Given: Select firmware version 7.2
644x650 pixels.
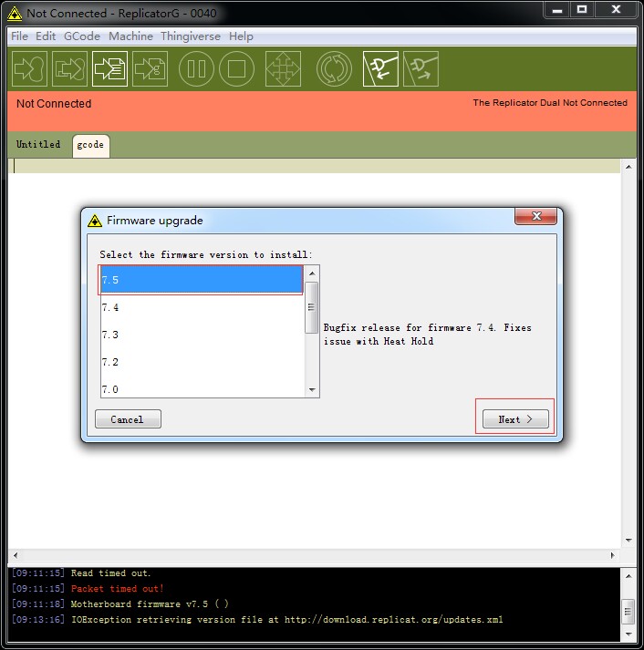Looking at the screenshot, I should [x=202, y=362].
